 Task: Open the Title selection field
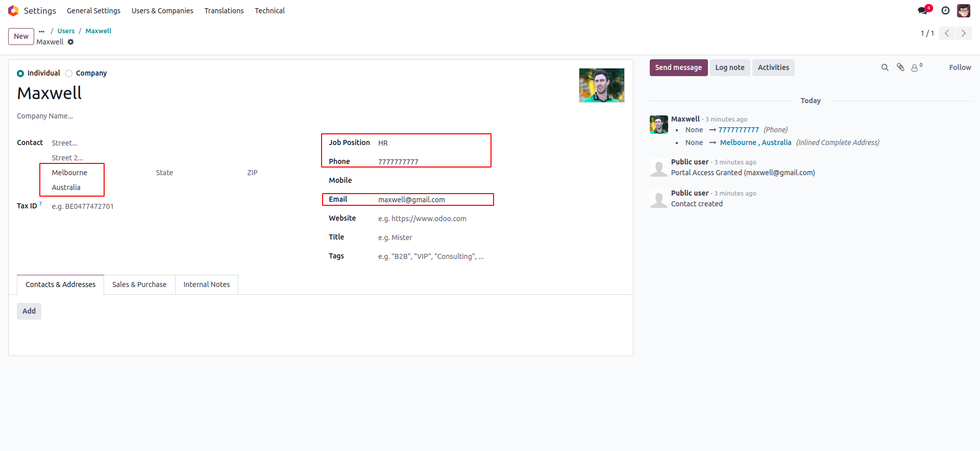(434, 238)
